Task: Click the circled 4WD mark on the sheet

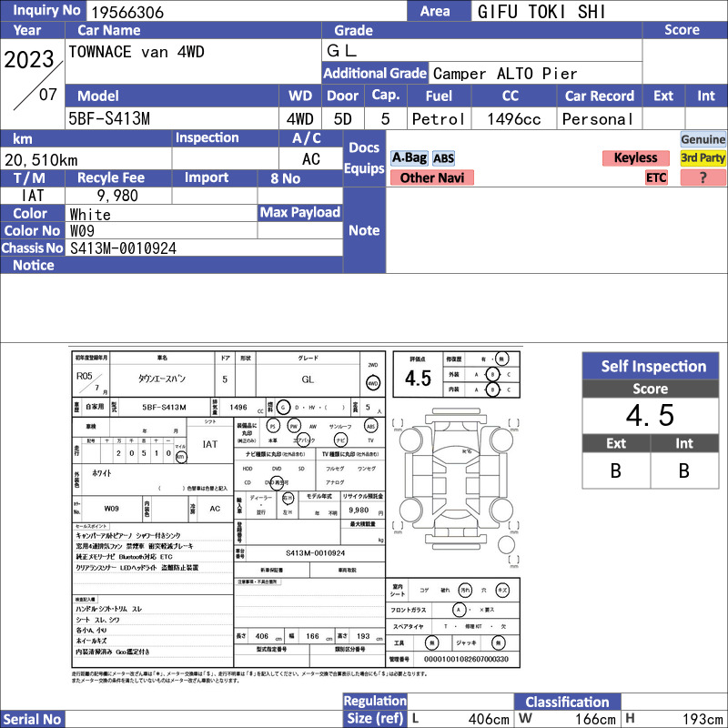Action: (x=373, y=383)
